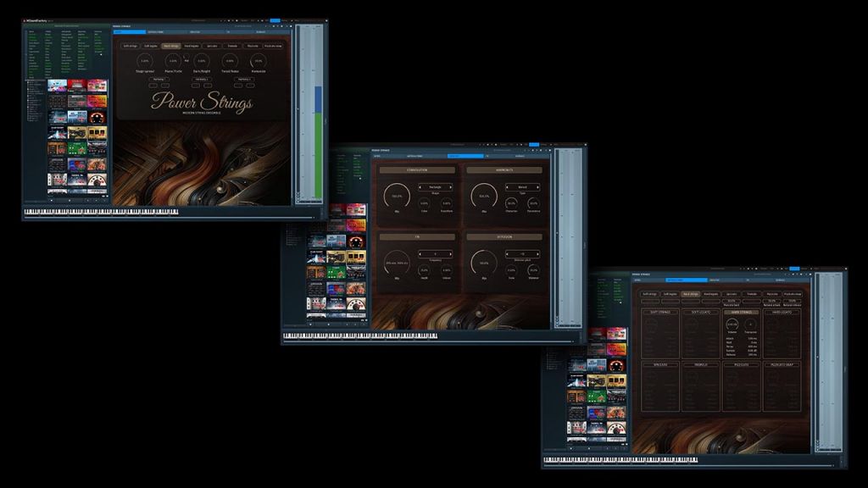The height and width of the screenshot is (488, 868).
Task: Adjust the Diffusion Mix knob
Action: click(x=484, y=263)
